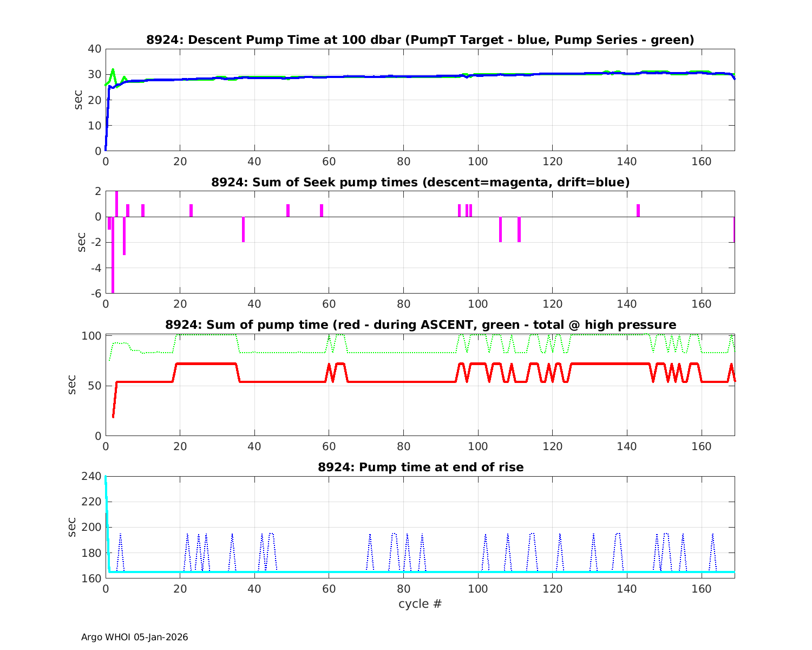
Task: Click the '40' y-axis tick on the top chart
Action: click(95, 49)
